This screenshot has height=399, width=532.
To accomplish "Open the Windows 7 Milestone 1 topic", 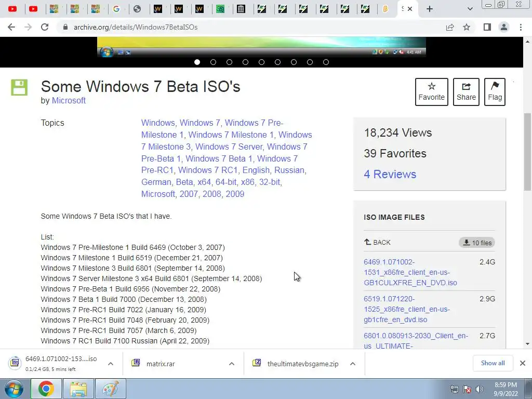I will (x=231, y=135).
